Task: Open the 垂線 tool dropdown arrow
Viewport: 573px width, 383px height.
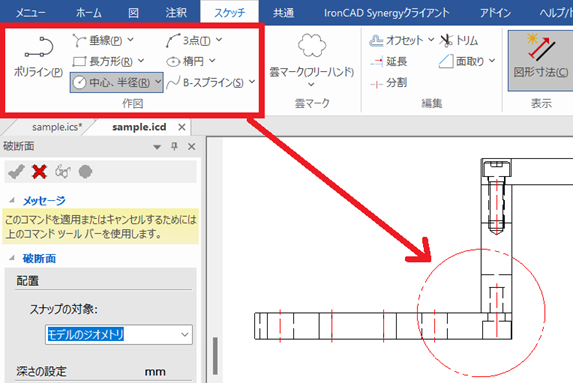Action: coord(130,40)
